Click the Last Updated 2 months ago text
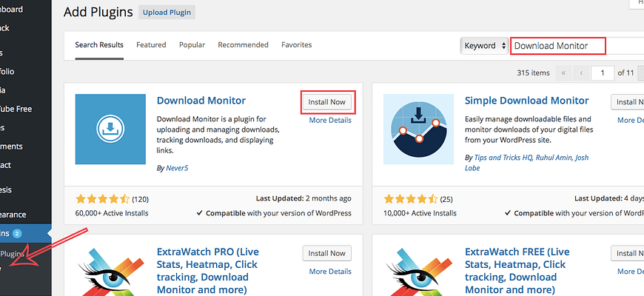The width and height of the screenshot is (644, 296). 303,199
